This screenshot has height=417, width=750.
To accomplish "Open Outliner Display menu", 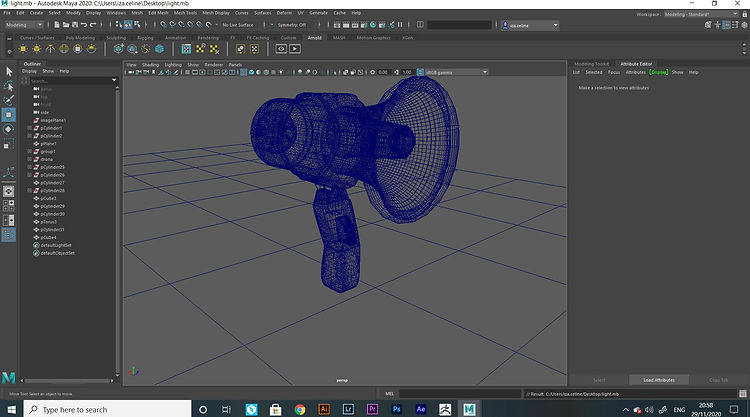I will point(29,71).
